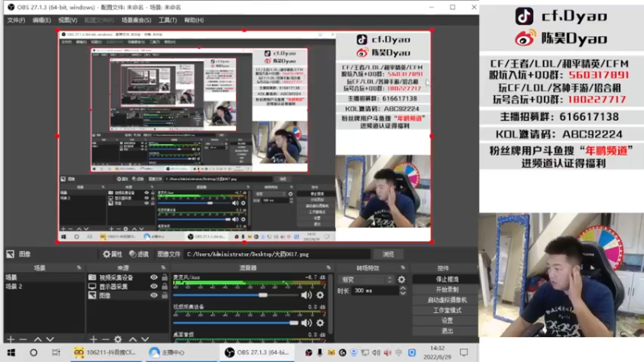
Task: Select scene 场景 in scenes list
Action: [x=44, y=278]
